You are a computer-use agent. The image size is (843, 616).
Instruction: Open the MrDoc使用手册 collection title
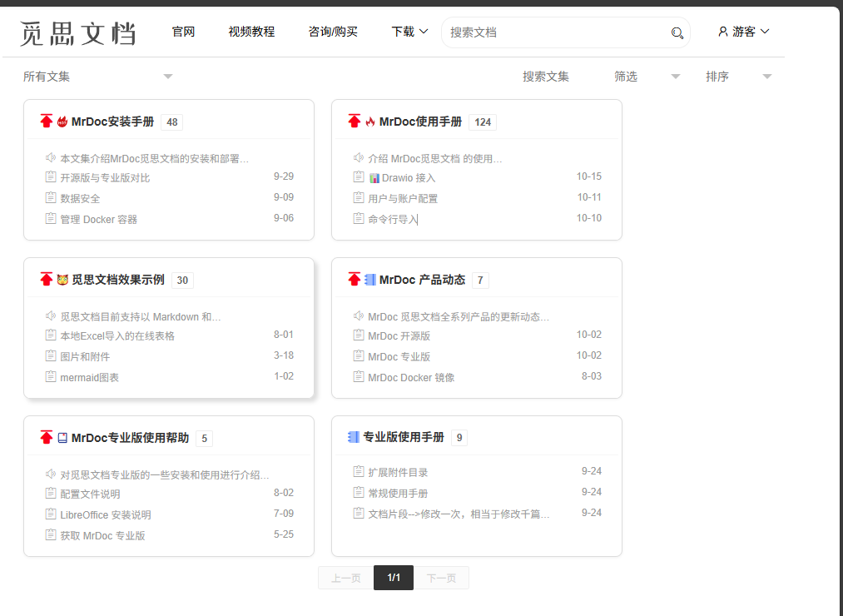point(420,122)
